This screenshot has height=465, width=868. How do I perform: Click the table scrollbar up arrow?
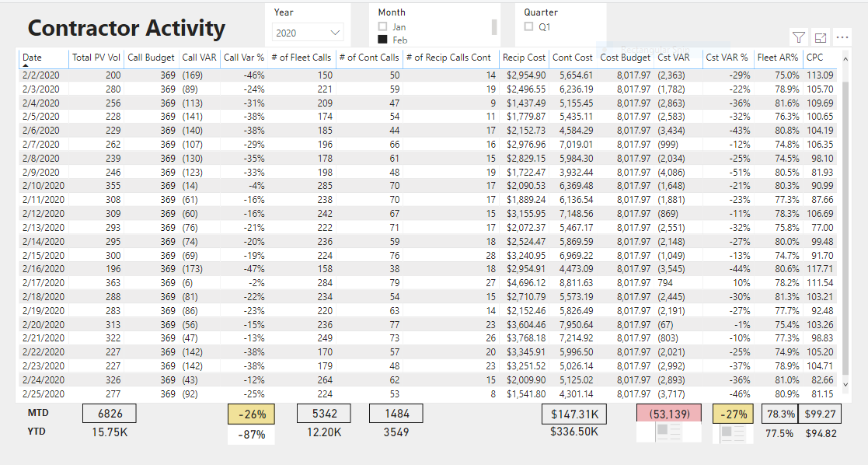(845, 59)
